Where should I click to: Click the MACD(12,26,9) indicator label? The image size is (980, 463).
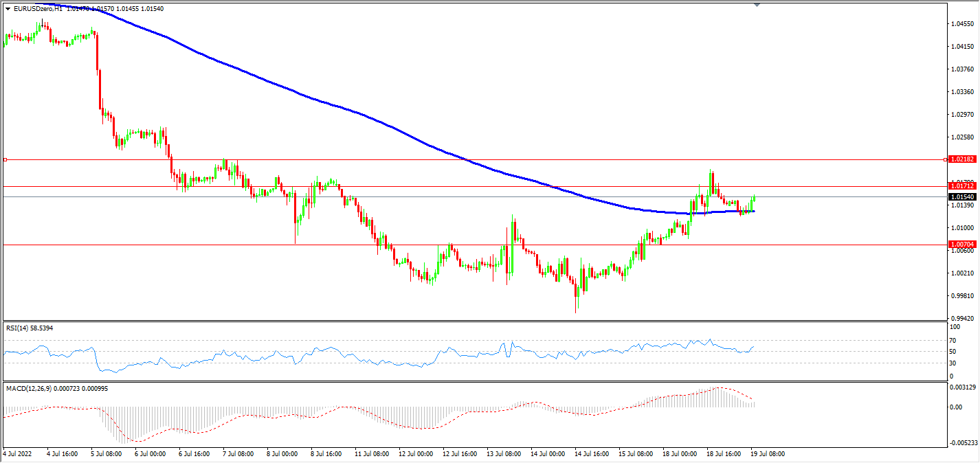pyautogui.click(x=57, y=389)
